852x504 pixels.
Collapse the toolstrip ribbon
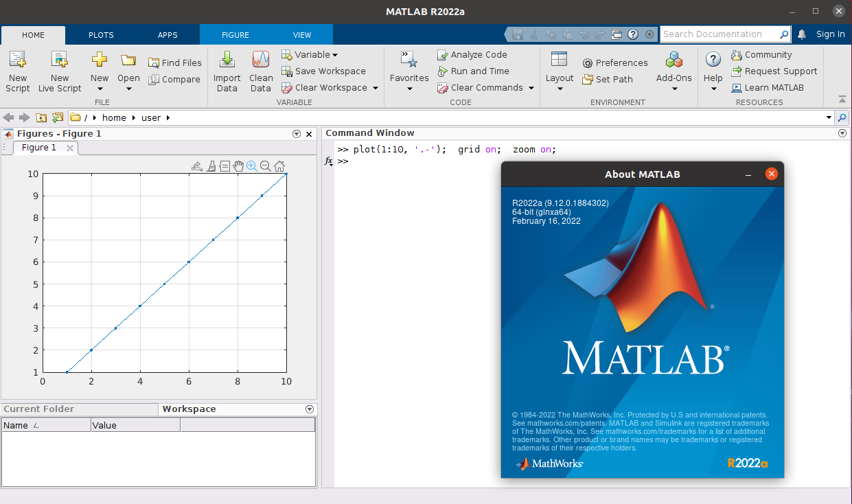pos(842,99)
